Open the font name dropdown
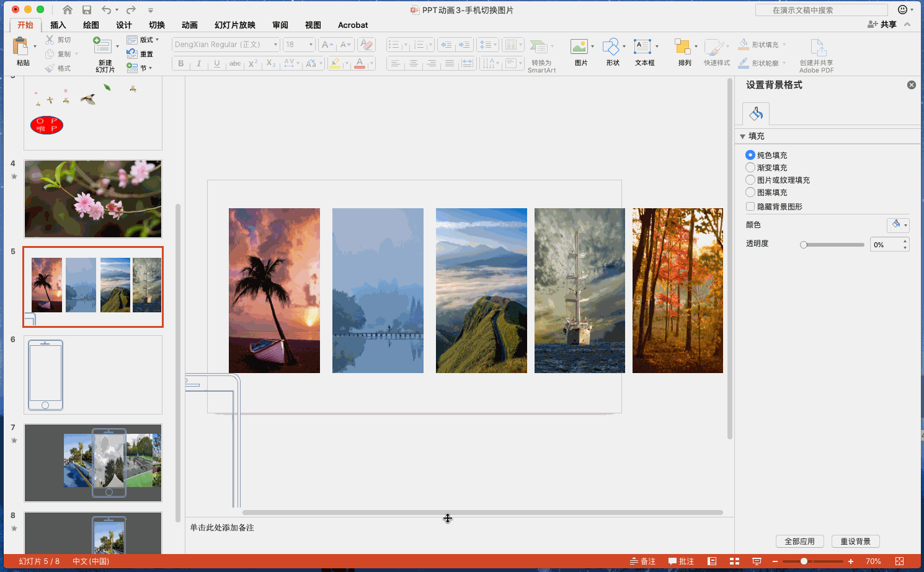924x572 pixels. click(276, 45)
